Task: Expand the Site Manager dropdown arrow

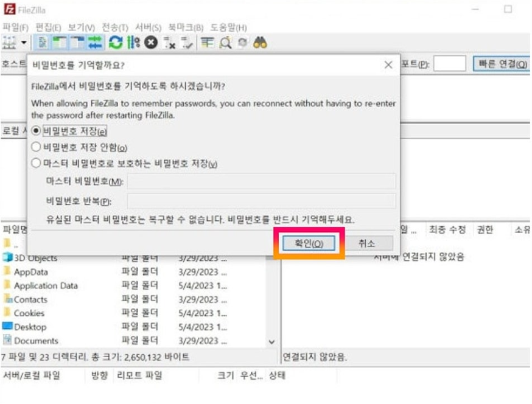Action: (24, 43)
